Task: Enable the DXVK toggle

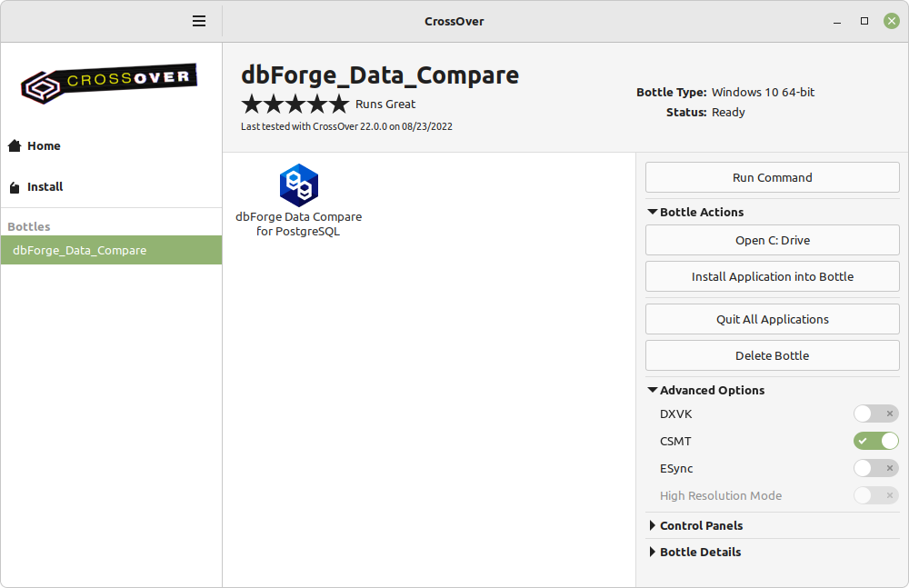Action: [875, 414]
